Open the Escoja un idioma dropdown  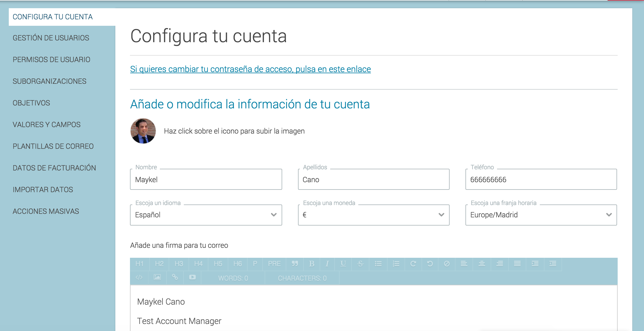tap(206, 215)
